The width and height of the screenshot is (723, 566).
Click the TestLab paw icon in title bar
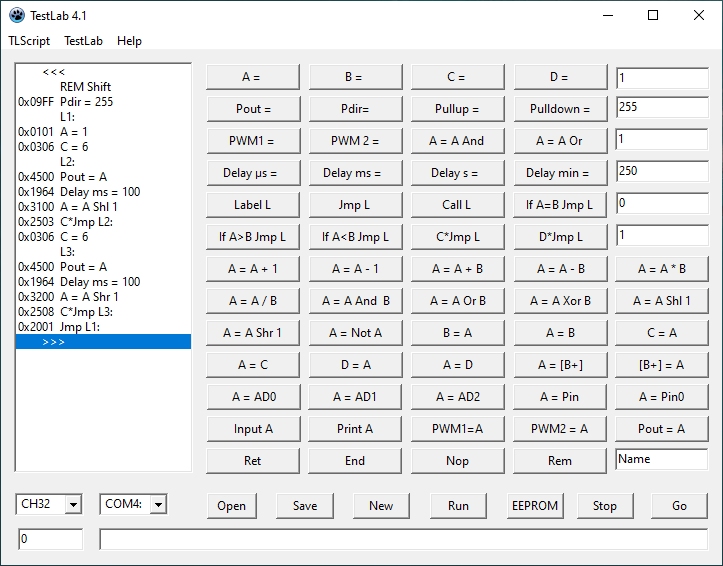coord(16,15)
